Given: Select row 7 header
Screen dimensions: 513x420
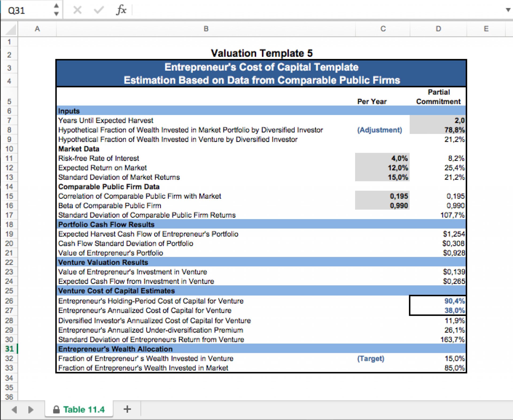Looking at the screenshot, I should point(9,120).
